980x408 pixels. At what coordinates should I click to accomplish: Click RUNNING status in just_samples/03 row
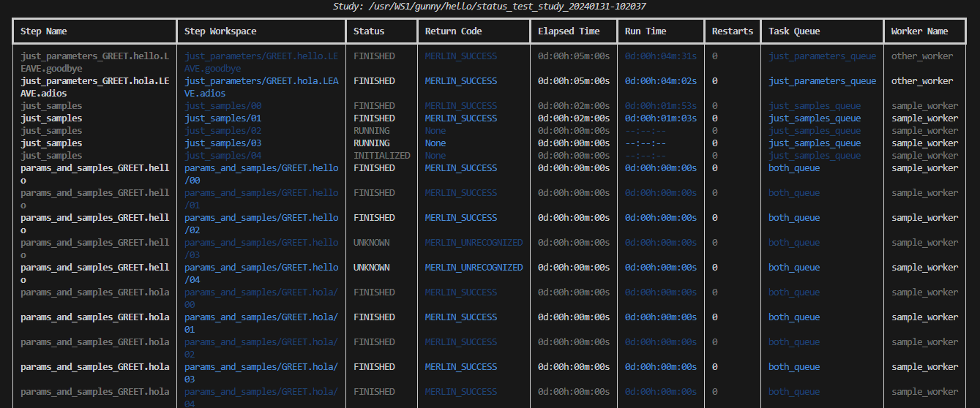pos(372,143)
